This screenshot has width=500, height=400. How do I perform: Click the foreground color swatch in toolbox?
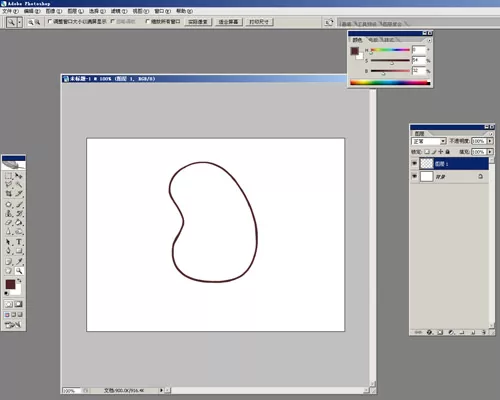(x=10, y=284)
